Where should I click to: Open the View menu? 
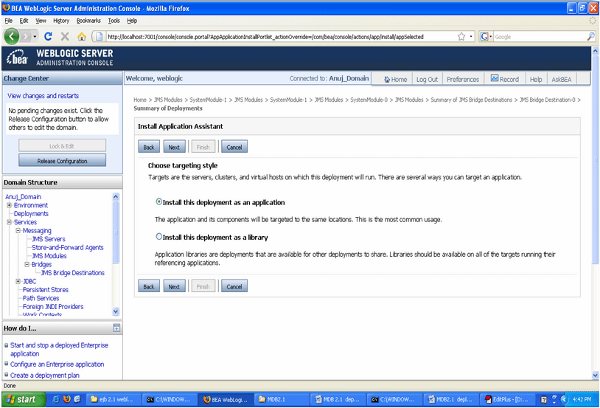point(41,21)
